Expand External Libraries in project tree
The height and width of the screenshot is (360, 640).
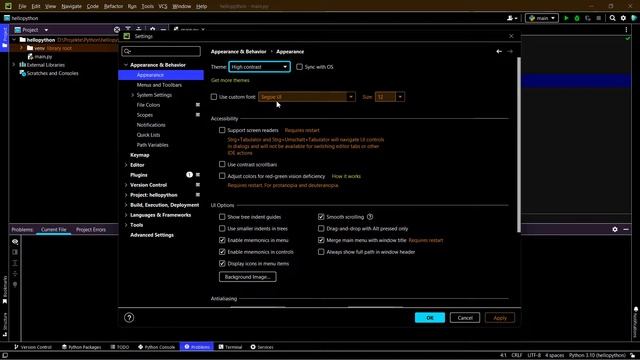click(14, 65)
